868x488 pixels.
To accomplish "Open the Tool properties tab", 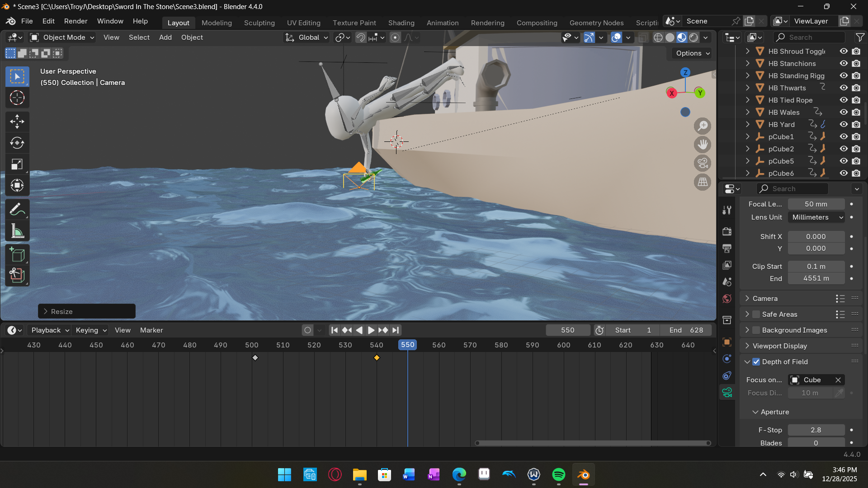I will point(727,210).
